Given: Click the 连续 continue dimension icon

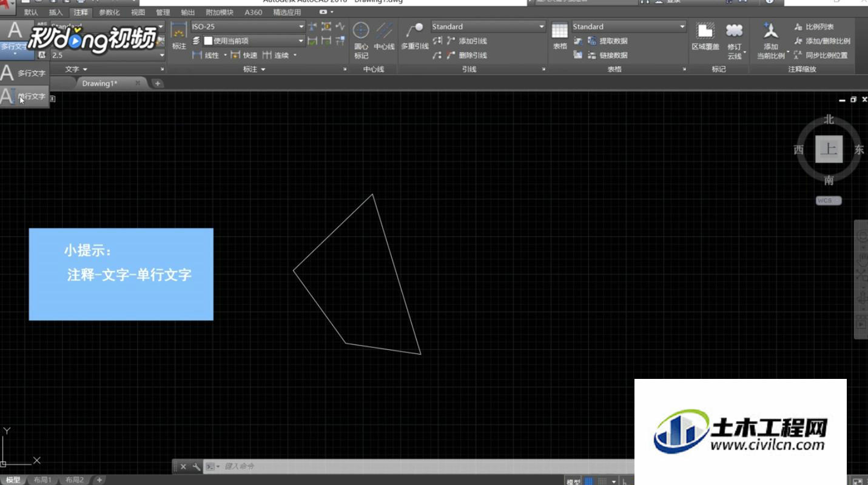Looking at the screenshot, I should [x=267, y=55].
